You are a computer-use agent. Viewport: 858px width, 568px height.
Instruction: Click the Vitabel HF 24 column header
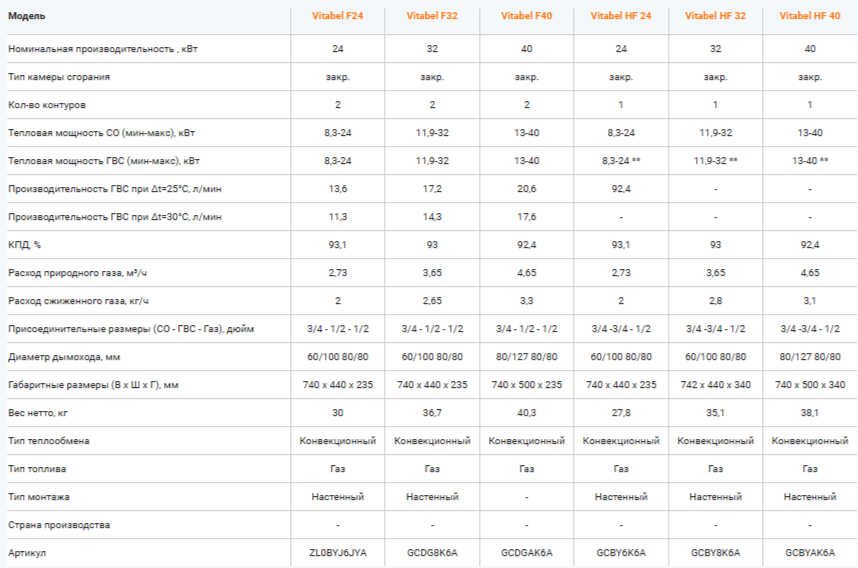[x=621, y=16]
